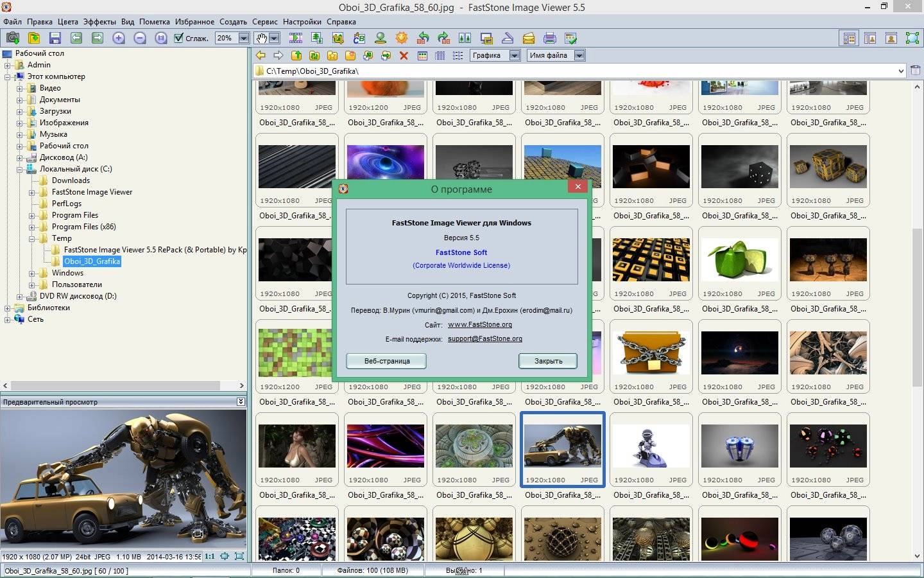924x578 pixels.
Task: Expand the Windows folder node
Action: [x=31, y=273]
